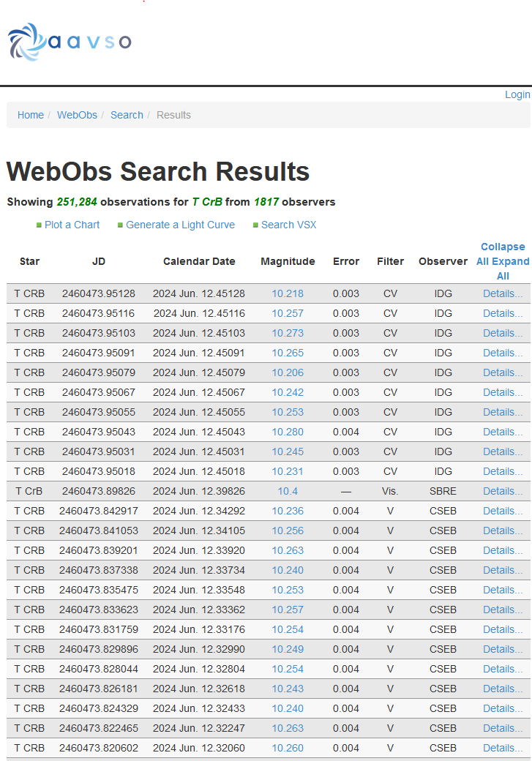532x761 pixels.
Task: Open magnitude 10.236 link
Action: pyautogui.click(x=288, y=511)
